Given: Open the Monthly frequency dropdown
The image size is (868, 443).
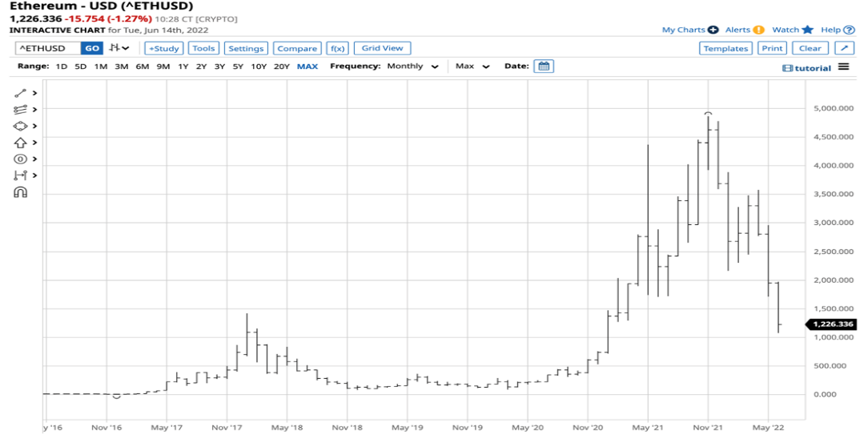Looking at the screenshot, I should tap(412, 66).
